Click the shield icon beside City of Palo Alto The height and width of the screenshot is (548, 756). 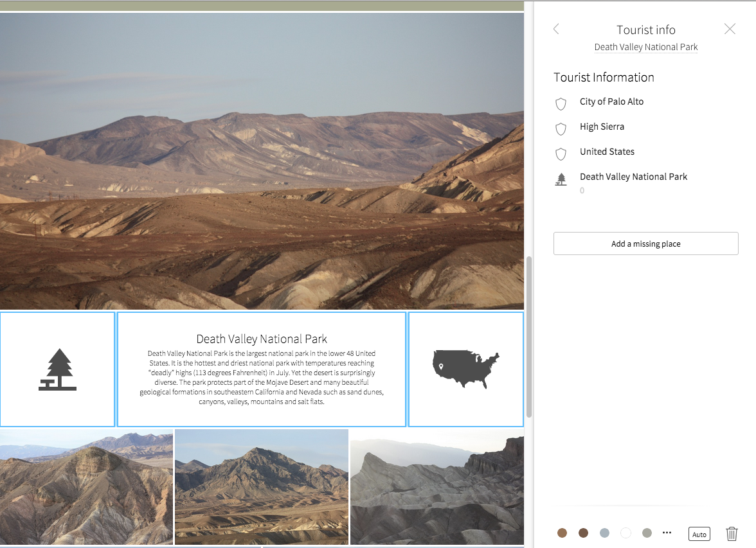click(561, 104)
